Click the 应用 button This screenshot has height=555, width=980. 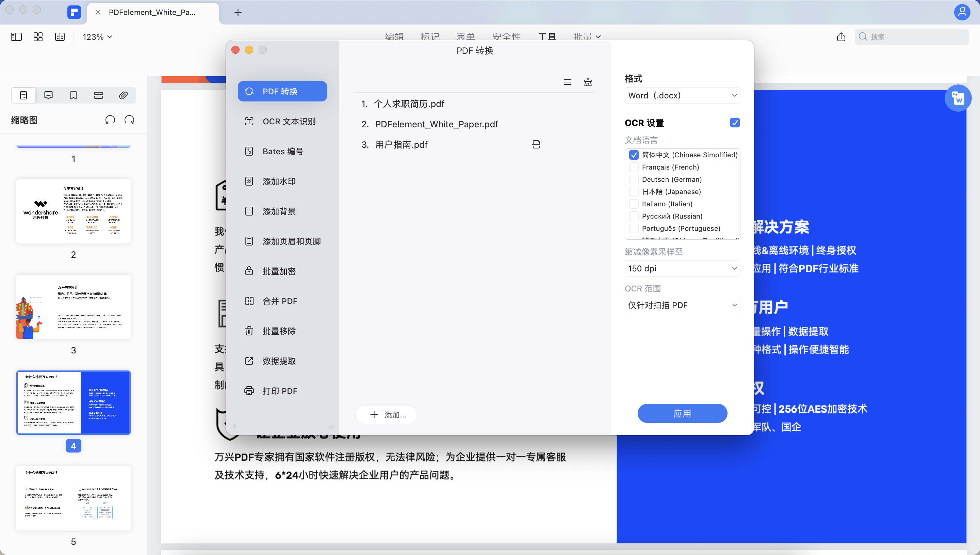(x=682, y=414)
